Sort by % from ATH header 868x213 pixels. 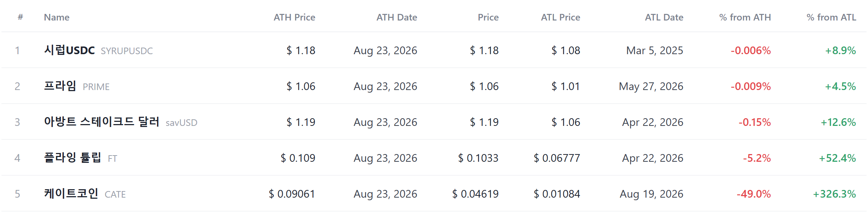745,17
